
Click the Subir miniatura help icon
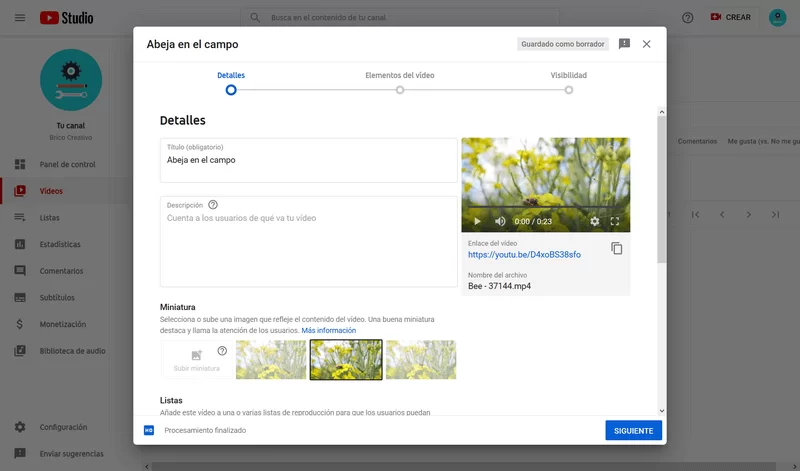point(222,351)
